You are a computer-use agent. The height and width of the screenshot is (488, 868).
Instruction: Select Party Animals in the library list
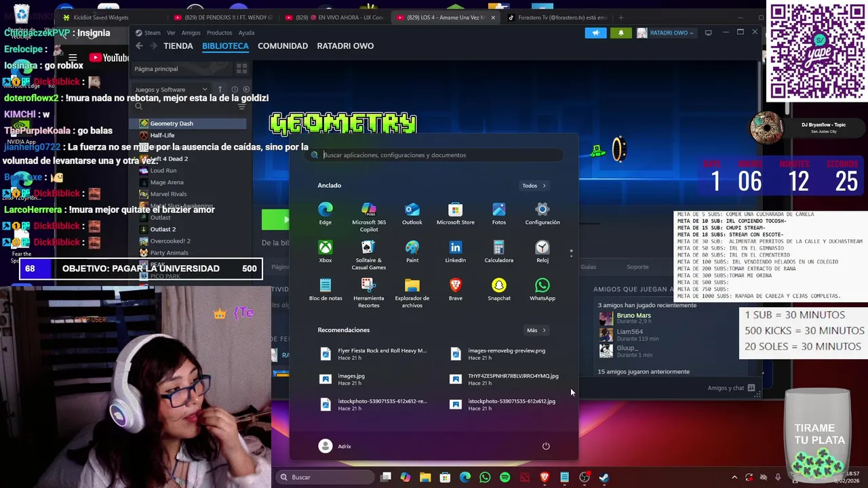(188, 253)
